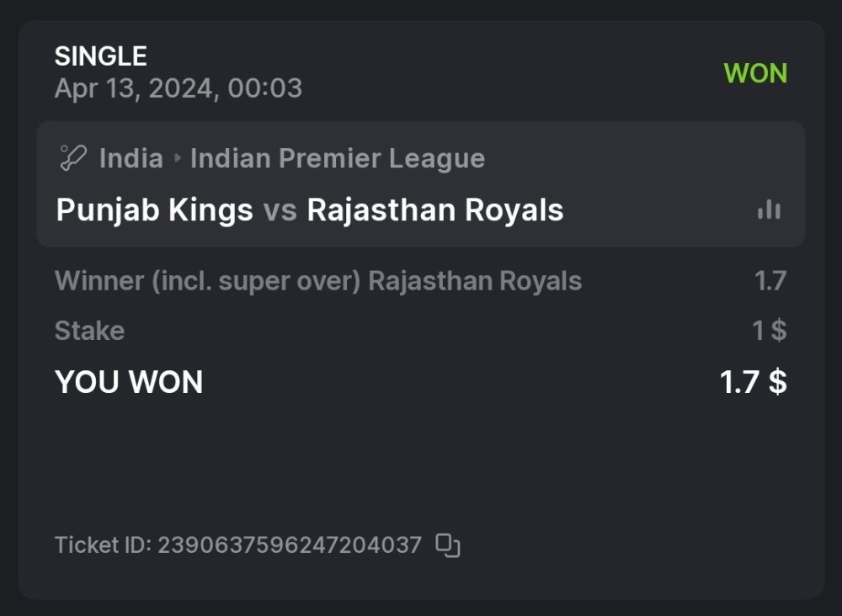Click the breadcrumb arrow after India

pos(177,158)
